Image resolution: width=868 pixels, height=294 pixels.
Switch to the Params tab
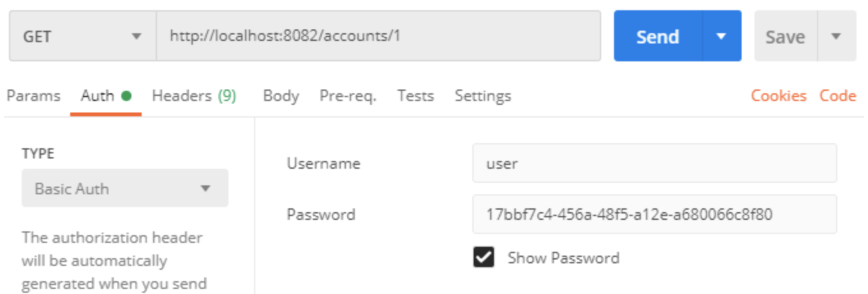tap(33, 96)
